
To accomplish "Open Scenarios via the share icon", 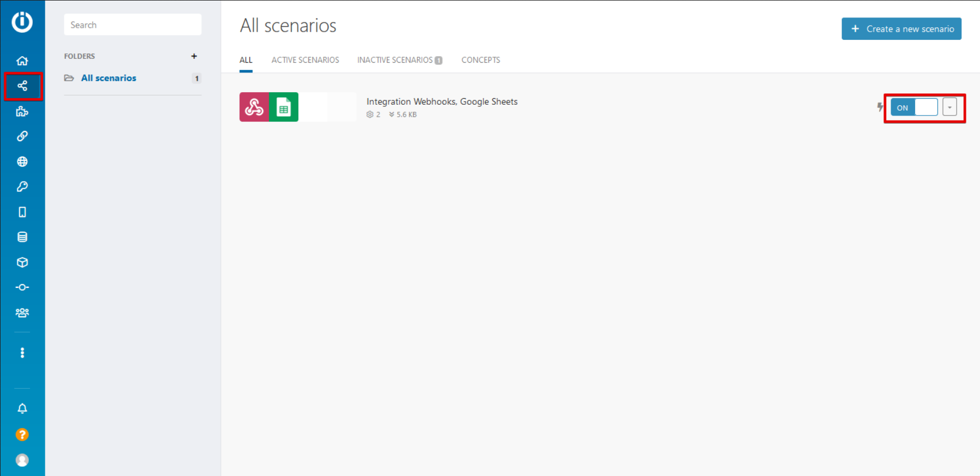I will click(x=22, y=86).
